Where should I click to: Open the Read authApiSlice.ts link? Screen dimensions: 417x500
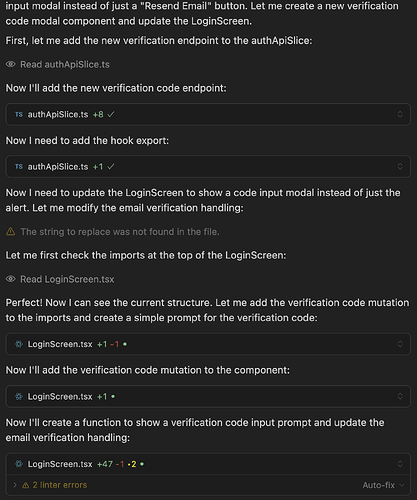(x=65, y=64)
